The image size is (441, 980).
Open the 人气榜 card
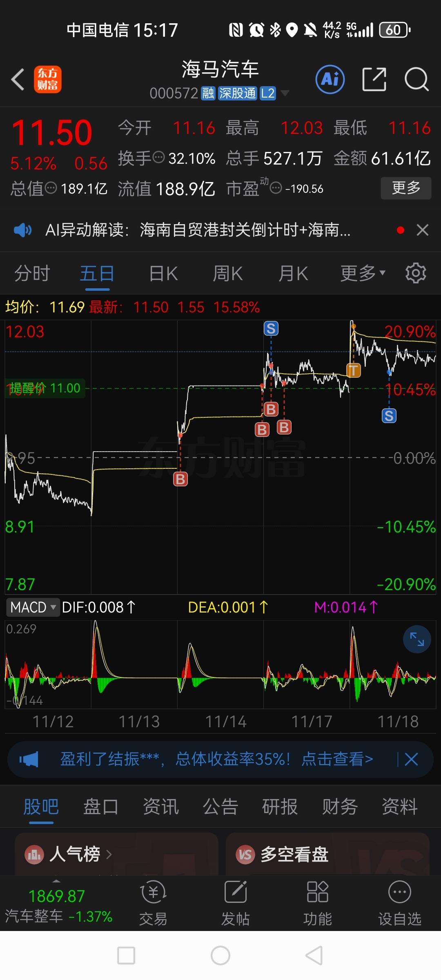click(x=116, y=854)
